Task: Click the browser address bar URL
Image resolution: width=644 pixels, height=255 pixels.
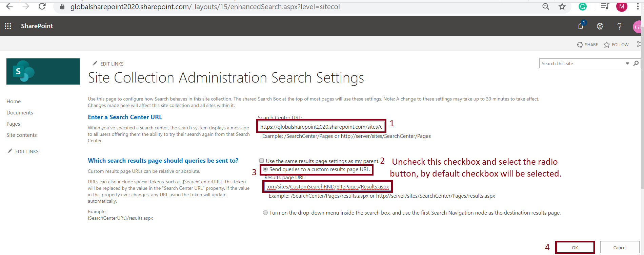Action: 205,7
